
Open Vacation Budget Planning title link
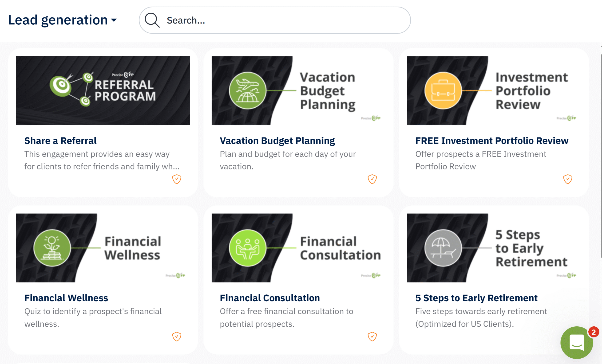click(x=277, y=141)
